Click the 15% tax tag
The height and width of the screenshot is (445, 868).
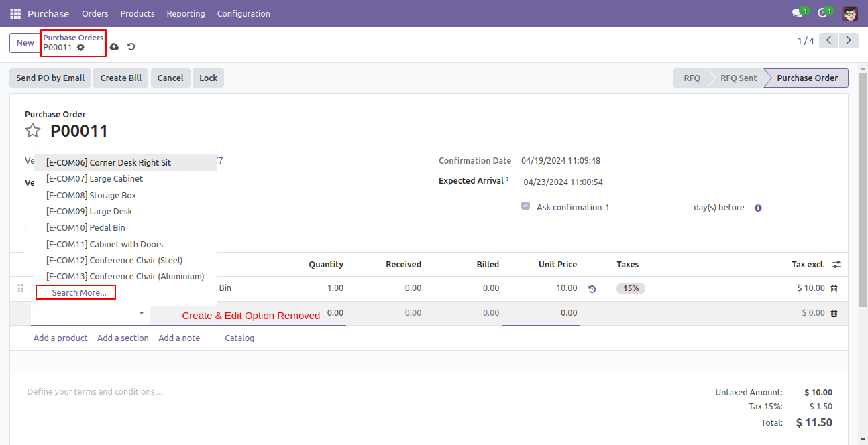[x=631, y=289]
